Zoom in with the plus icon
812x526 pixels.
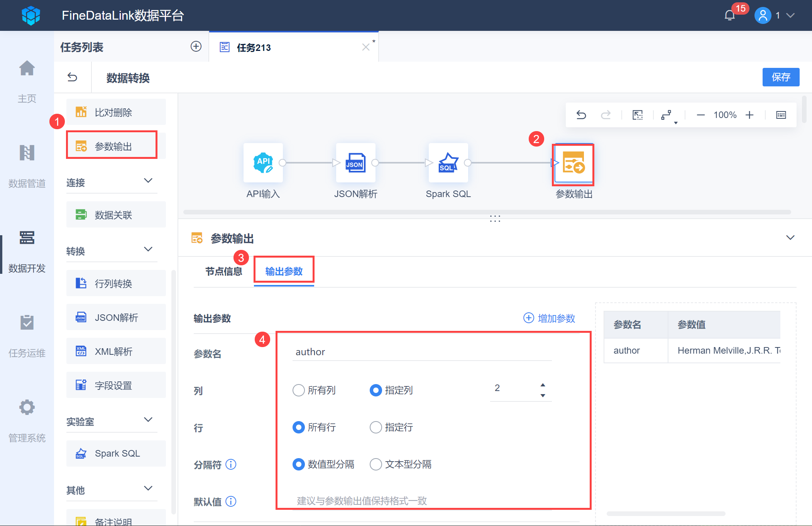(x=749, y=115)
